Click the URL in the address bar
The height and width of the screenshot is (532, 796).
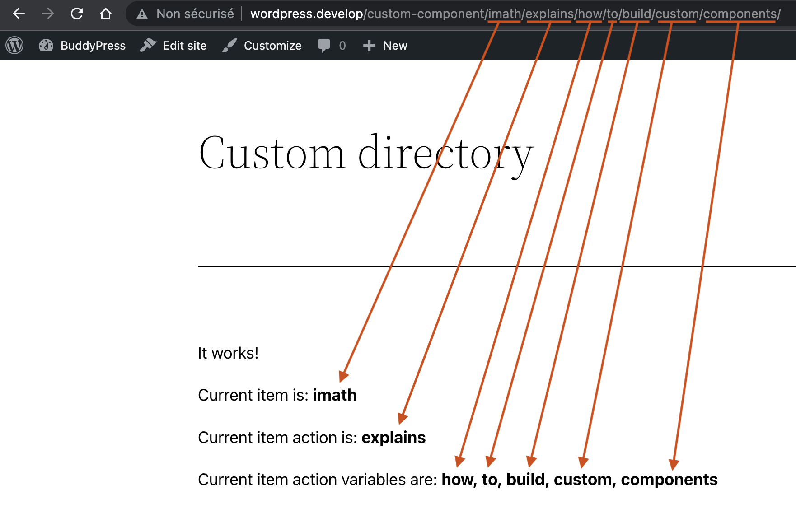point(515,14)
